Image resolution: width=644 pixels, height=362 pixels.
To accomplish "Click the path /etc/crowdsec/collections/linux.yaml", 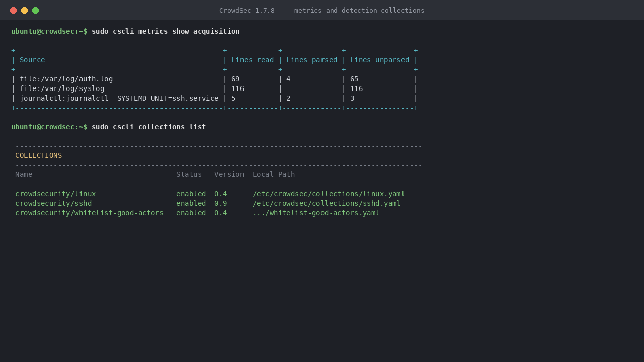I will (329, 194).
